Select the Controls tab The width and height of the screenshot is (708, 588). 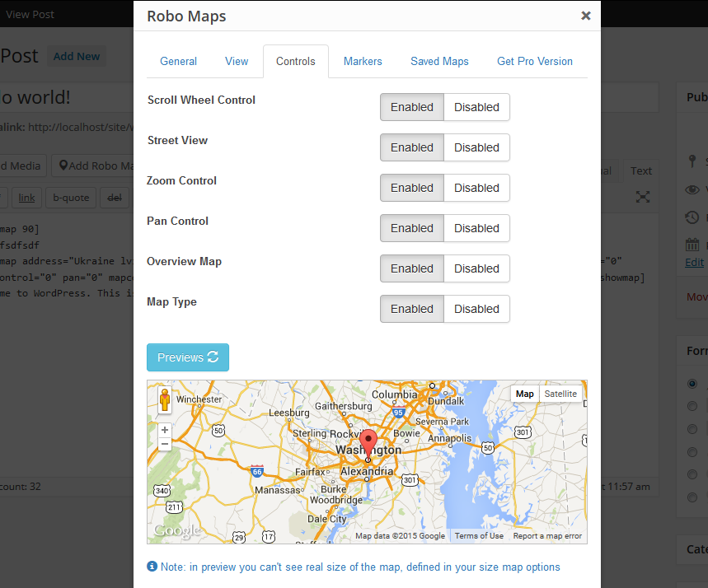[x=296, y=62]
